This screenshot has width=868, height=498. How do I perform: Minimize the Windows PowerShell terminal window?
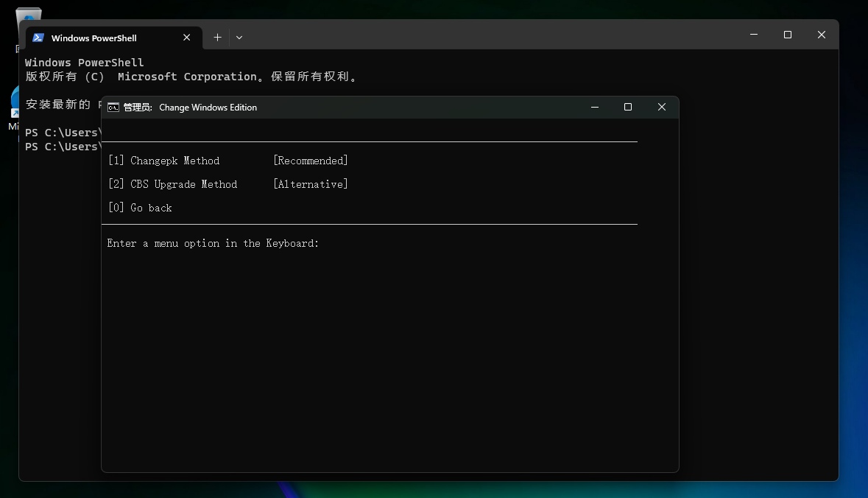(754, 35)
